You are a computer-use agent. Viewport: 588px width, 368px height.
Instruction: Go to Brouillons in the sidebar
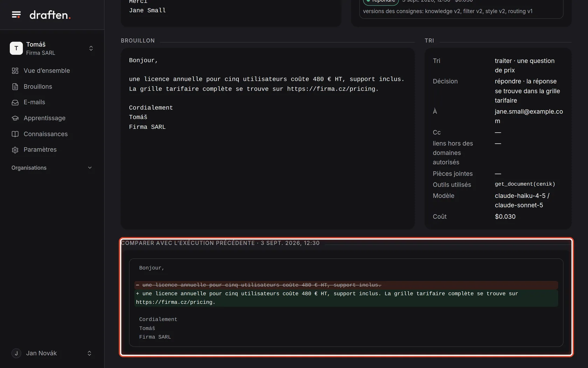click(38, 87)
